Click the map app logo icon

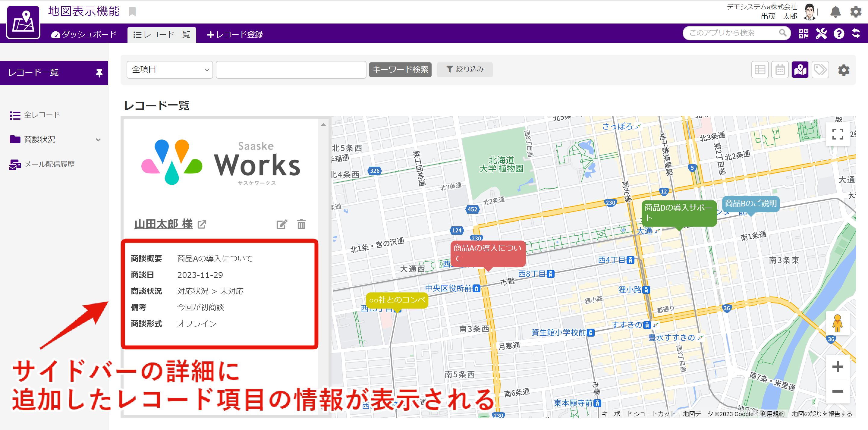coord(23,22)
